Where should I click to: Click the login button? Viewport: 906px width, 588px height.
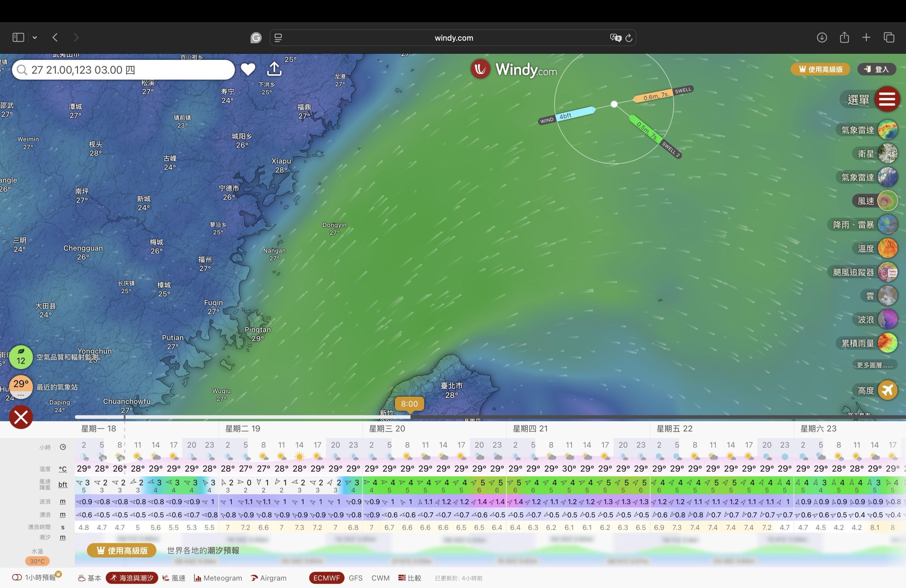876,69
